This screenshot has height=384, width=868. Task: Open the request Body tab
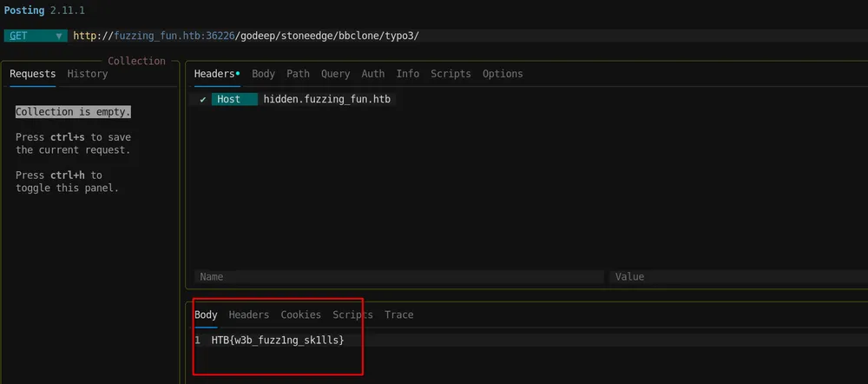click(264, 74)
